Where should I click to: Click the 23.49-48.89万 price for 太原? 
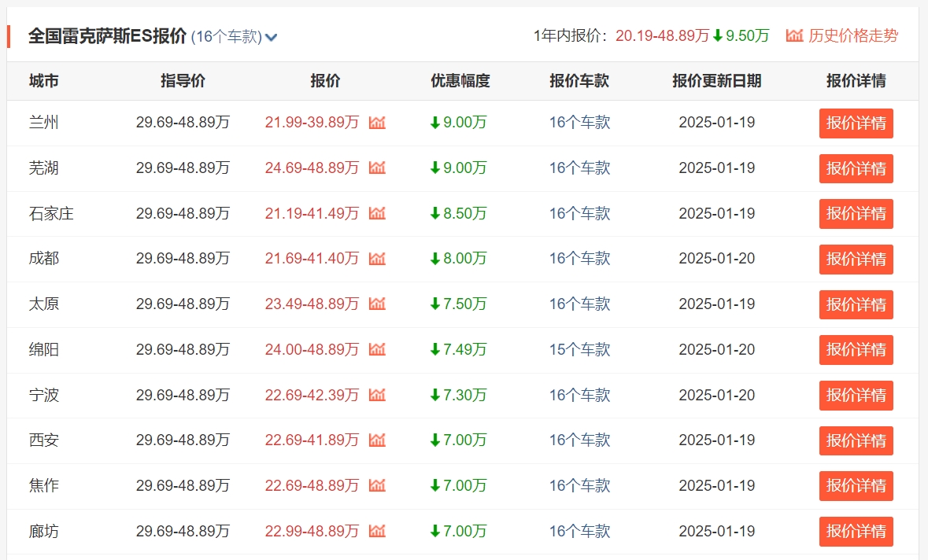(x=312, y=304)
